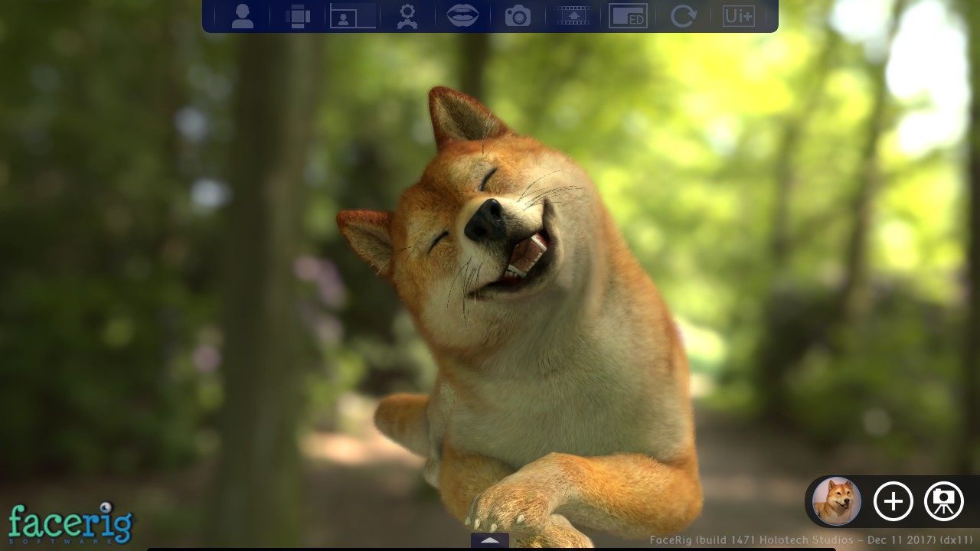Open the avatar gallery person icon
Image resolution: width=980 pixels, height=551 pixels.
243,16
